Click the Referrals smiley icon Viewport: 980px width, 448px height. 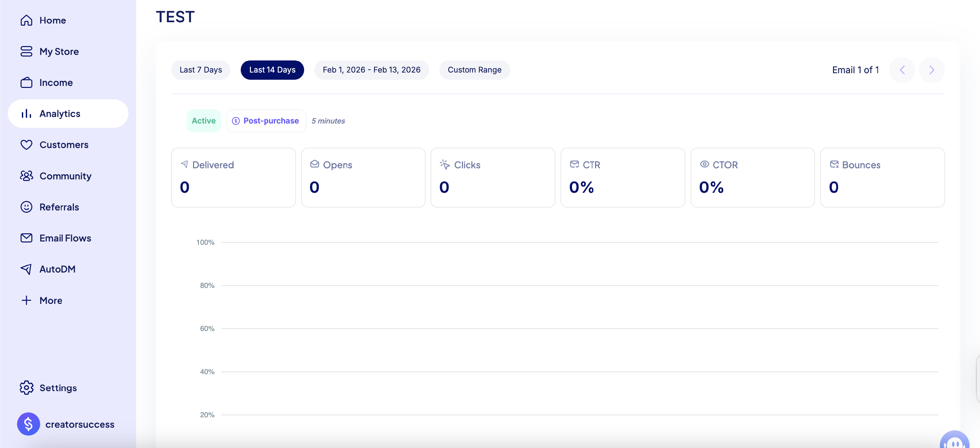pos(26,207)
